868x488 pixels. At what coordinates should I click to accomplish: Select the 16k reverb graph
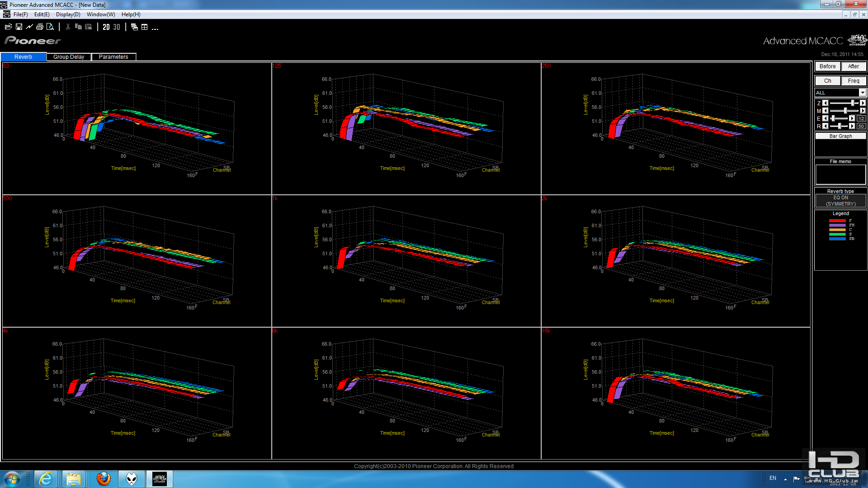(x=676, y=394)
